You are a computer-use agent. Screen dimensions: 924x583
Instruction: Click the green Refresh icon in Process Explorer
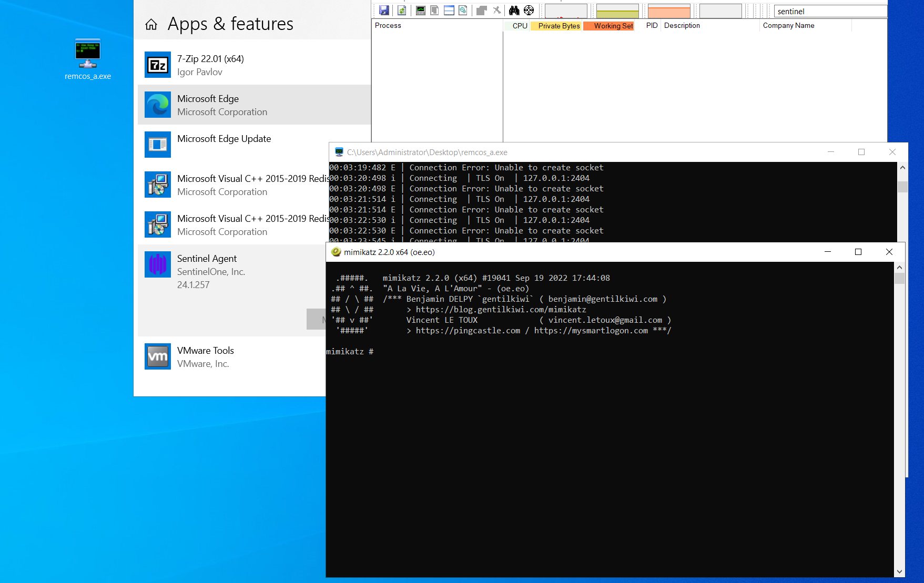click(x=402, y=11)
